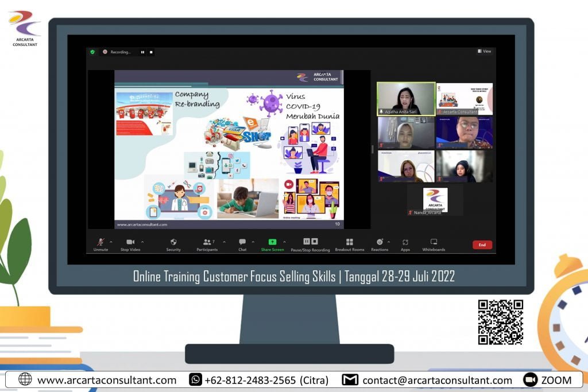Expand video options arrow next to Stop Video
The image size is (588, 392).
coord(142,242)
